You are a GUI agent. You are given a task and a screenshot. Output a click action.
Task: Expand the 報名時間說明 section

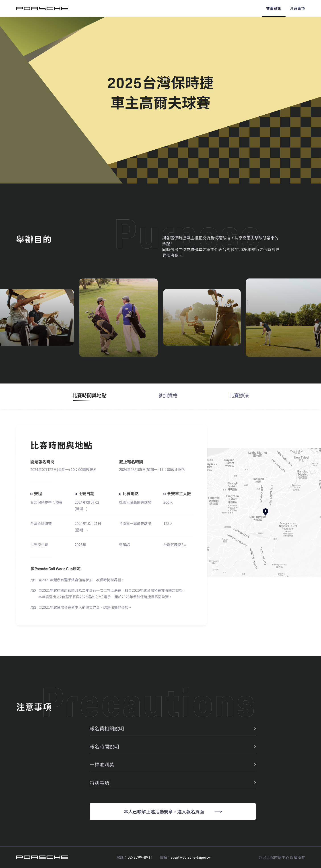(173, 747)
